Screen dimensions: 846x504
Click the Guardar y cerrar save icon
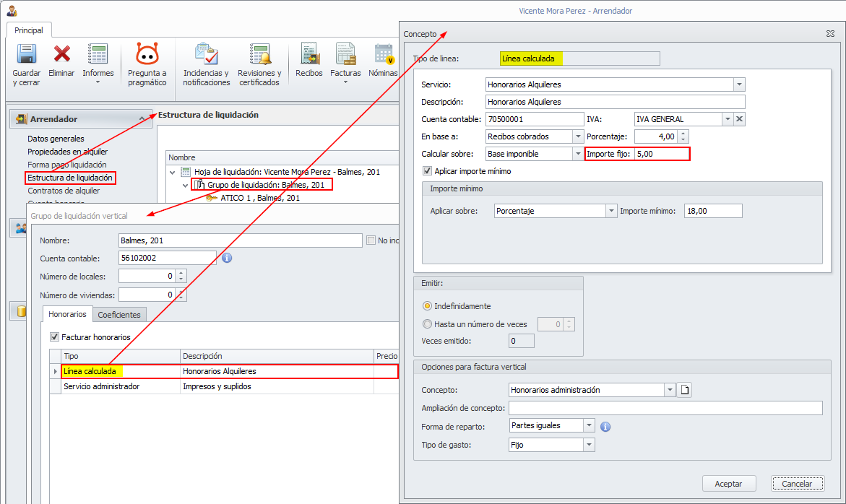point(27,54)
